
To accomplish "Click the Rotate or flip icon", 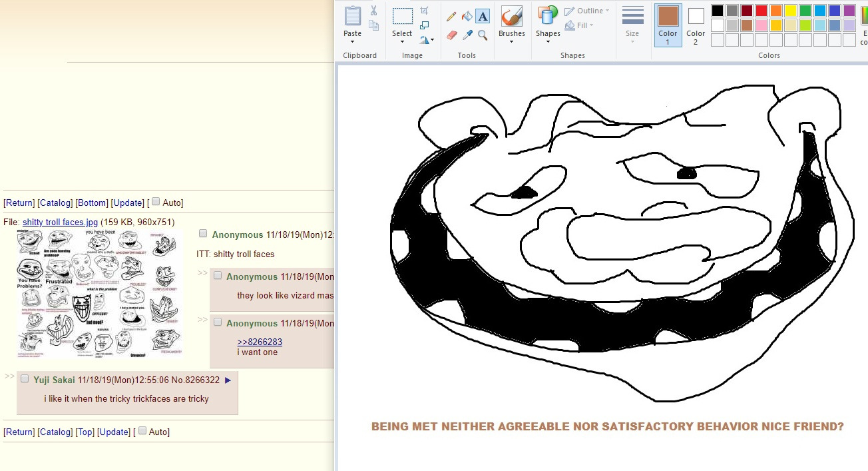I will [x=425, y=40].
